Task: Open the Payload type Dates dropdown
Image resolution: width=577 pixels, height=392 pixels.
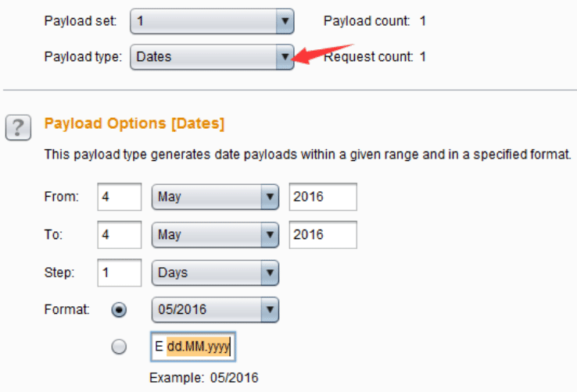Action: point(212,57)
